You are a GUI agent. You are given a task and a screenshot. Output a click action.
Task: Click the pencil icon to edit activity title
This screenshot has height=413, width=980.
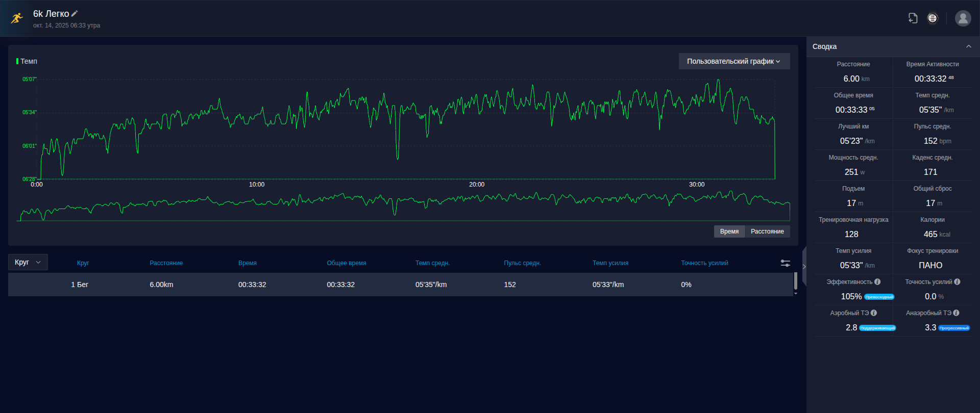pyautogui.click(x=75, y=14)
